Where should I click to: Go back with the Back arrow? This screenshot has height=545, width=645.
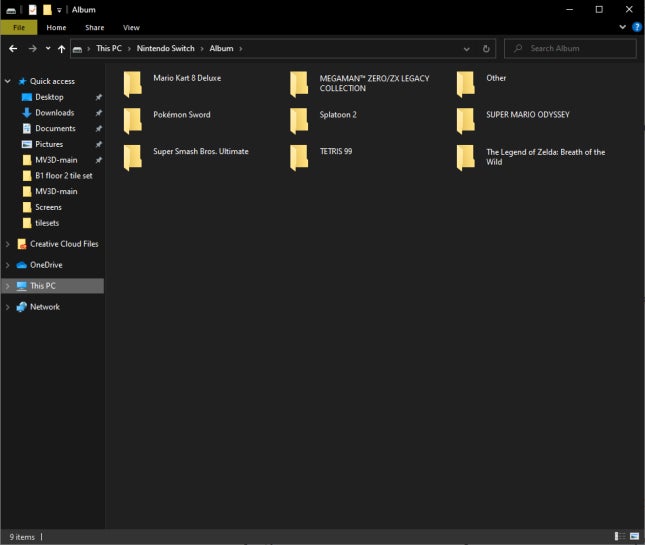click(x=13, y=49)
